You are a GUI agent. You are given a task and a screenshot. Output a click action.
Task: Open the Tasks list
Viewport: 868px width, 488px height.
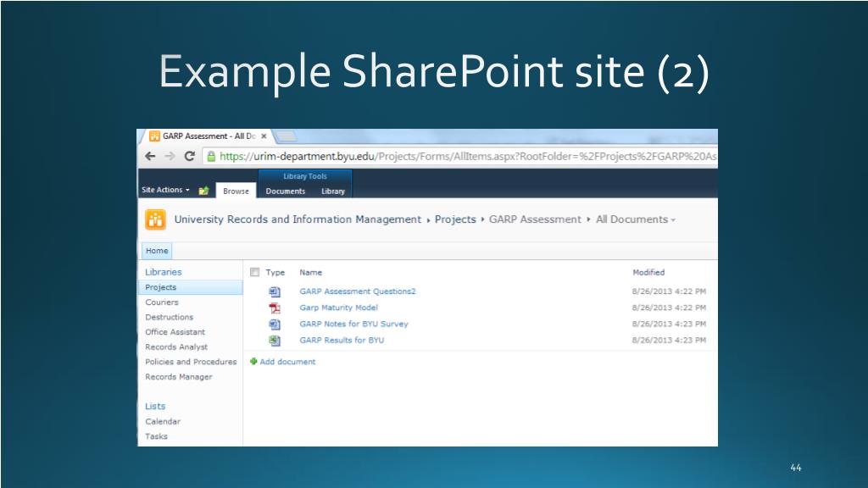coord(156,436)
